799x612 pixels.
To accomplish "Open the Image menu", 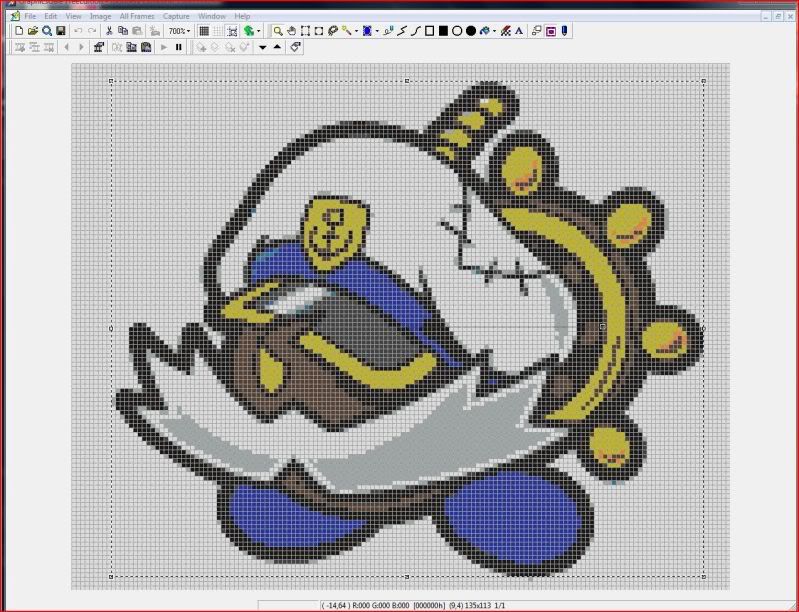I will (x=100, y=16).
